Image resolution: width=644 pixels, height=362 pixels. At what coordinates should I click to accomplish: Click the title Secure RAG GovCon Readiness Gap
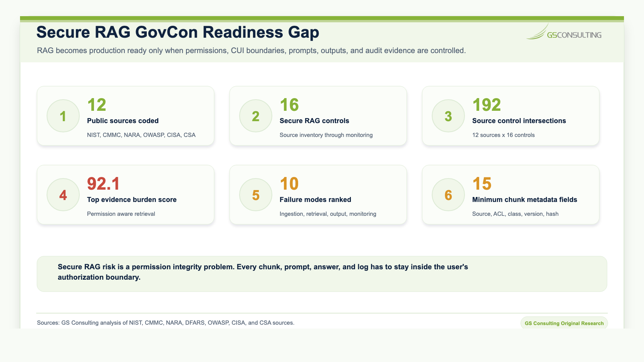[178, 32]
